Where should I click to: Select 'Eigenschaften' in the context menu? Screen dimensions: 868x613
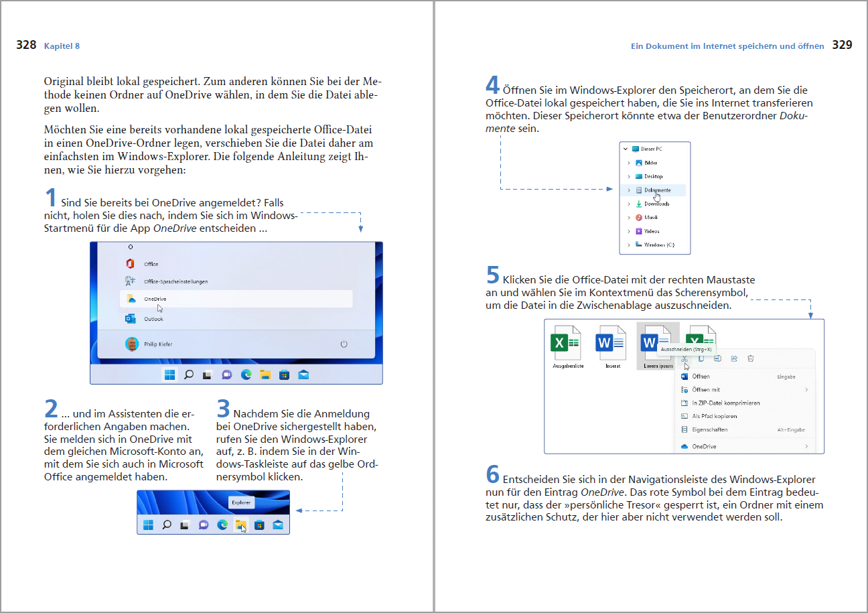[709, 429]
